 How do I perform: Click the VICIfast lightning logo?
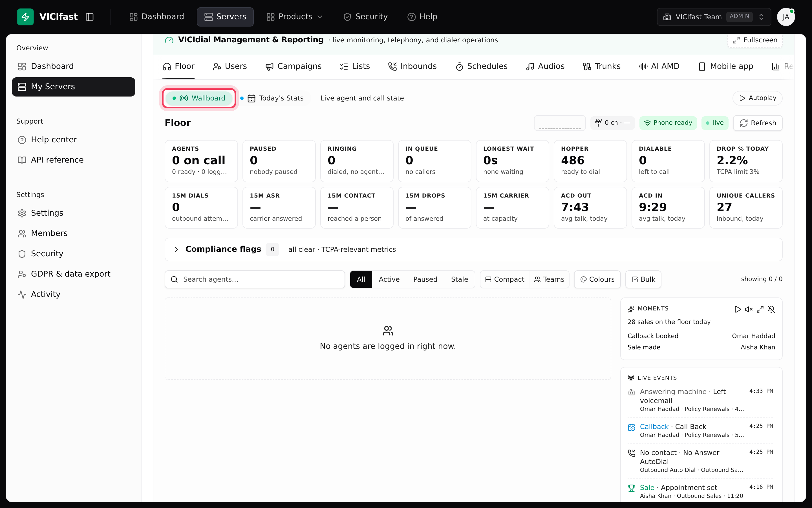click(x=25, y=17)
